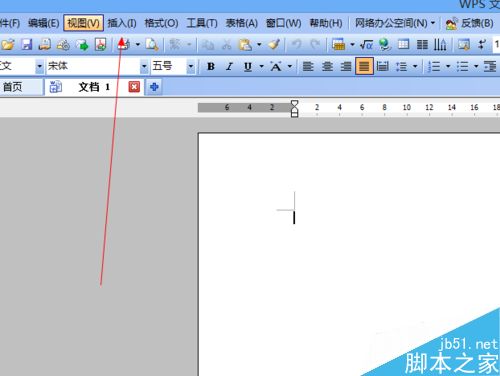
Task: Click the Export to PDF icon
Action: pos(101,44)
